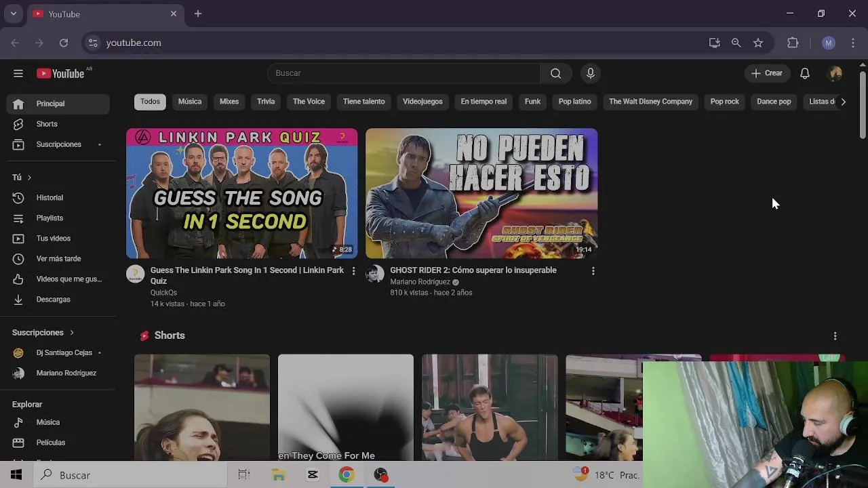Select the Videojuegos filter chip
Image resolution: width=868 pixels, height=488 pixels.
click(x=422, y=102)
